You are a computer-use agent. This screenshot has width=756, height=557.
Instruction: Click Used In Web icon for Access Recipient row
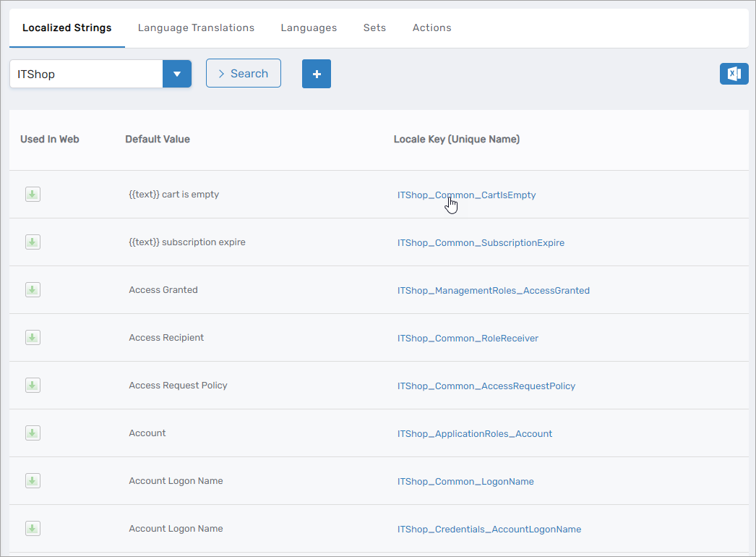[x=33, y=338]
